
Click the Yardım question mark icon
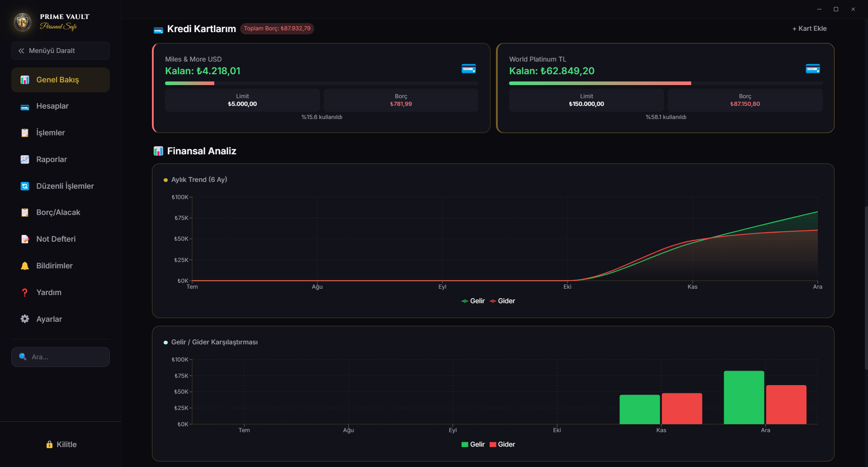25,292
